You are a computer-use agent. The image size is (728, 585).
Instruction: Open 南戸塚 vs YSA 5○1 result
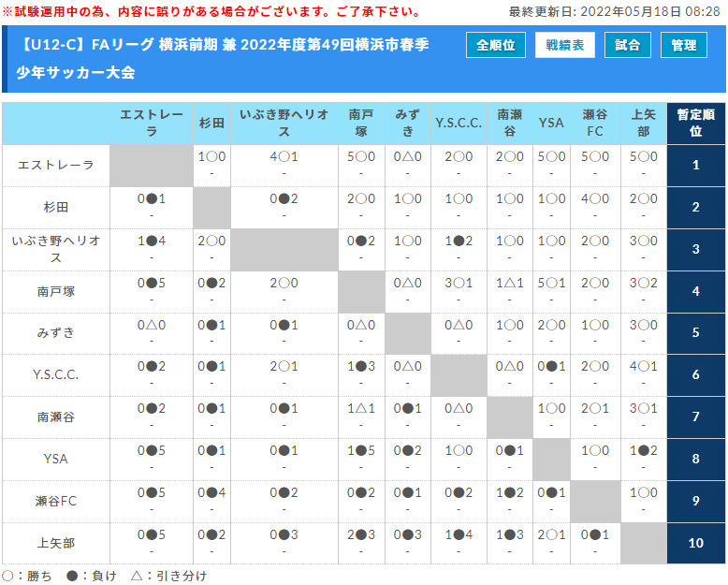click(x=551, y=284)
